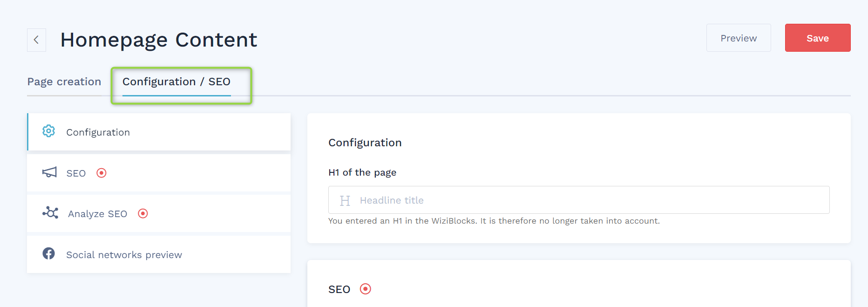
Task: Open the SEO sidebar item
Action: tap(159, 173)
